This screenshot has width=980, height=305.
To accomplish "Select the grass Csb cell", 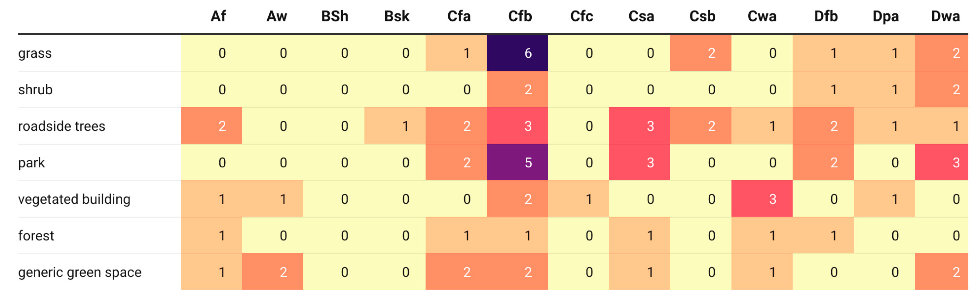I will pos(700,53).
